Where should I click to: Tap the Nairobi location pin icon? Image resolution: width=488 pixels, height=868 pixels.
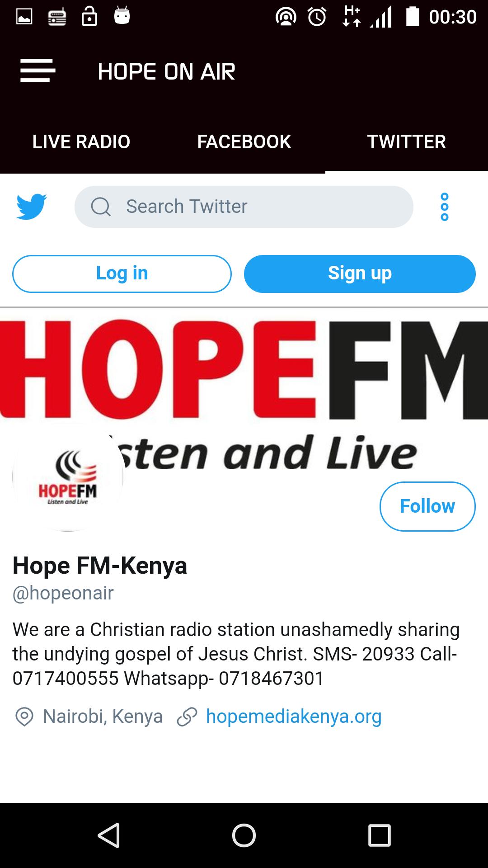[24, 717]
